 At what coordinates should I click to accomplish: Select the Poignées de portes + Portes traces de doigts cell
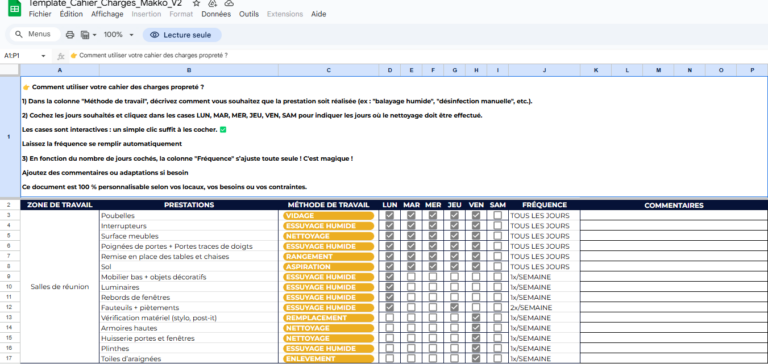point(189,246)
